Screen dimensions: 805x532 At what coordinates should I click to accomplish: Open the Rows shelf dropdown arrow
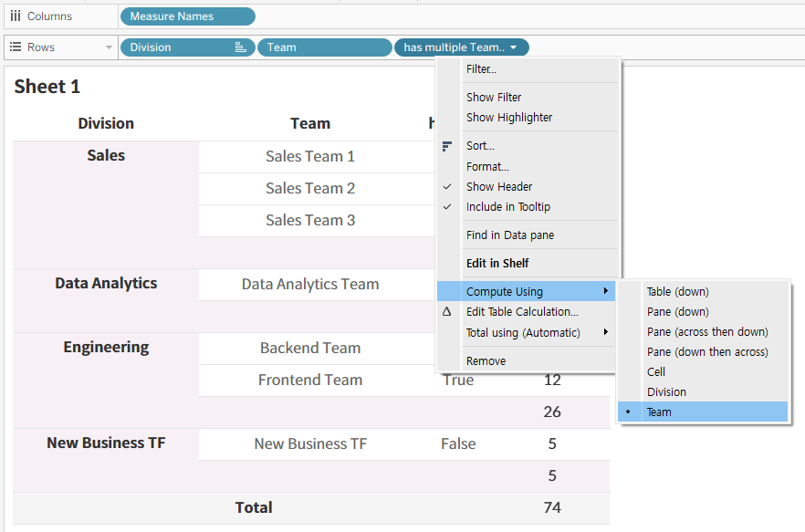pyautogui.click(x=109, y=47)
